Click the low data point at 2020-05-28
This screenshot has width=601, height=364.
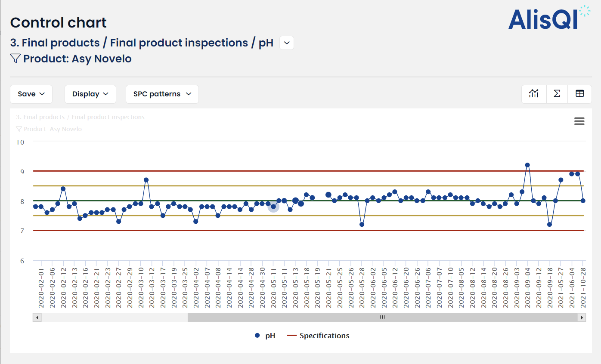pos(362,225)
